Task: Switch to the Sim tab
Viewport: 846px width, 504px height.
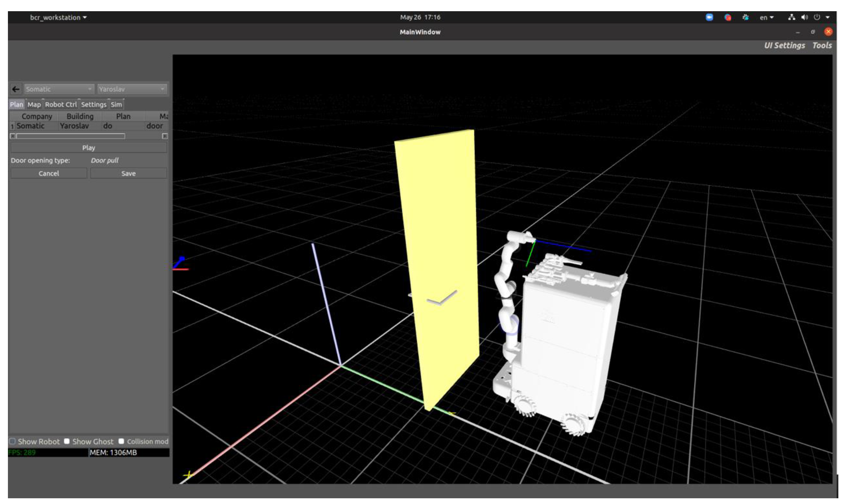Action: pyautogui.click(x=117, y=105)
